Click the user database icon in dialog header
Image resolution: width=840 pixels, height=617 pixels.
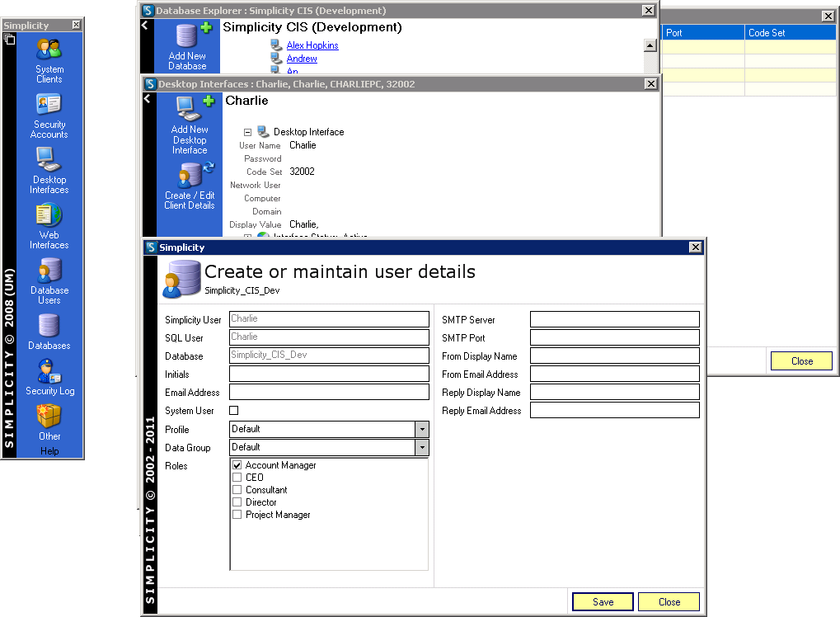[x=181, y=279]
